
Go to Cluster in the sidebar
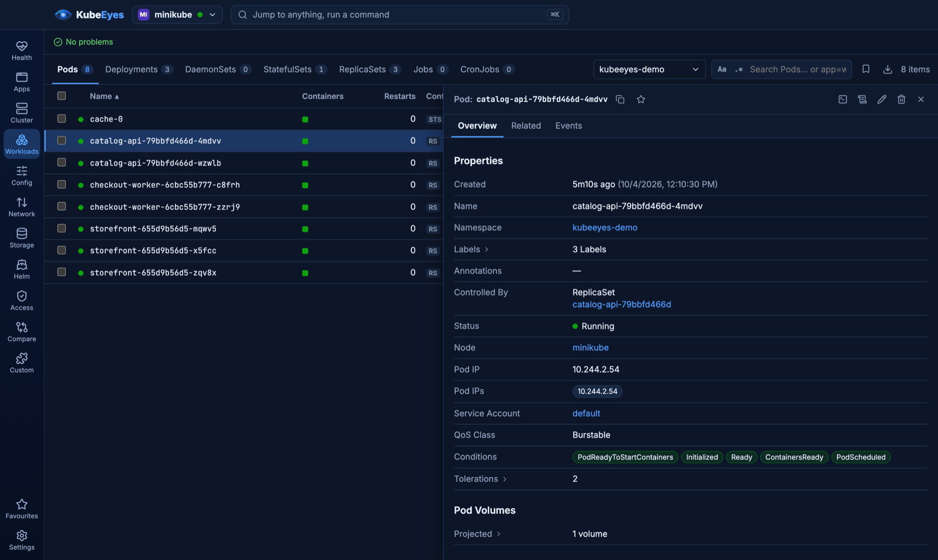22,114
